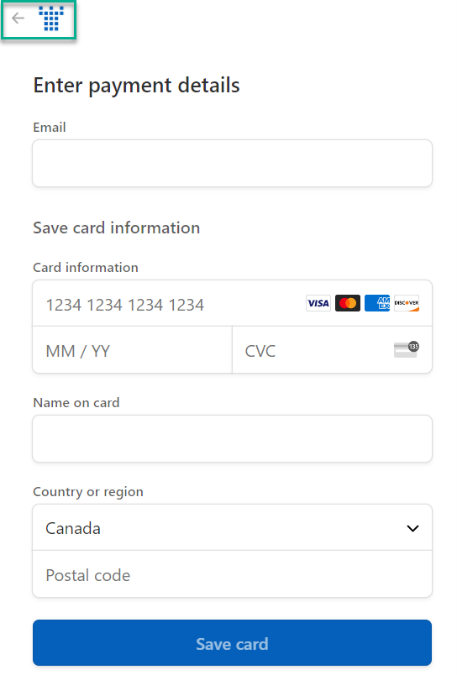The height and width of the screenshot is (675, 457).
Task: Click the Email label
Action: [x=49, y=127]
